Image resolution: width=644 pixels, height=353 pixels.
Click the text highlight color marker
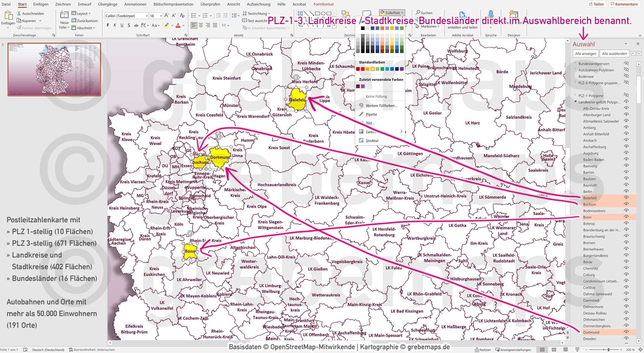[167, 25]
